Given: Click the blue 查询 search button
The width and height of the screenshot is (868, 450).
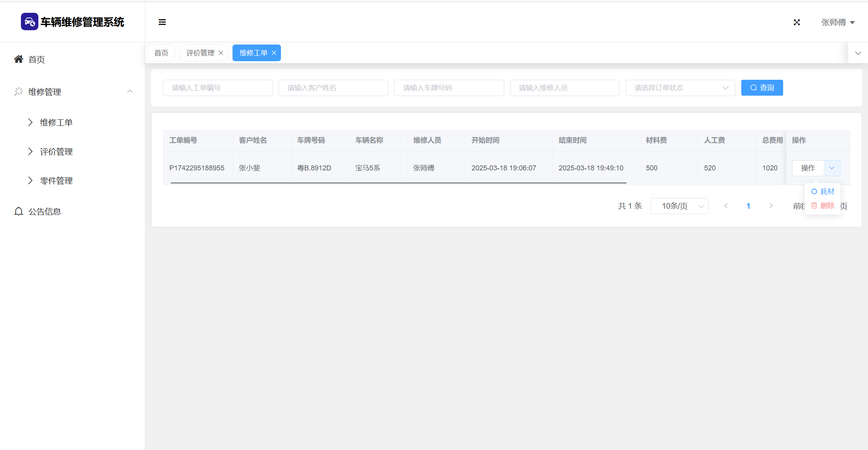Looking at the screenshot, I should 762,88.
